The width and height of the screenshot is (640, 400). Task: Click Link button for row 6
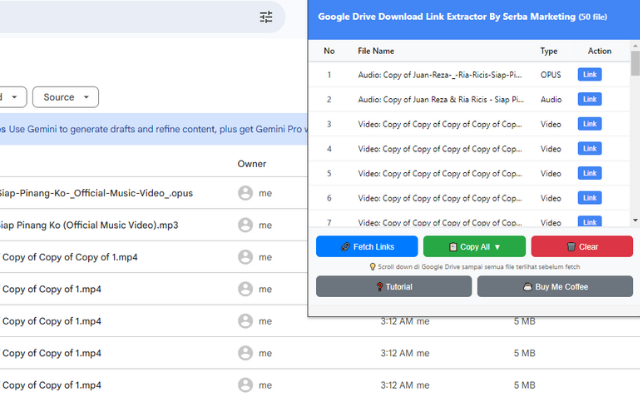coord(589,198)
